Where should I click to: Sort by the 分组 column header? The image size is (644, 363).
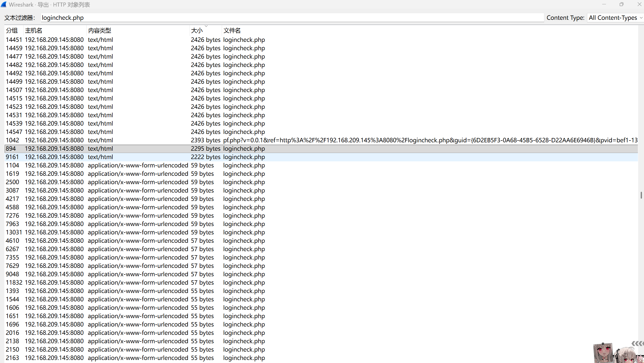(x=12, y=31)
